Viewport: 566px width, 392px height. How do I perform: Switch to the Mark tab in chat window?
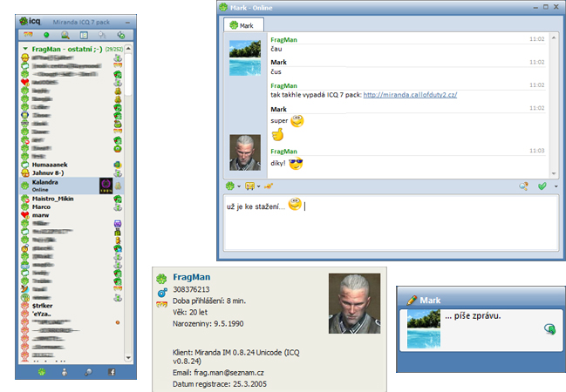click(x=243, y=25)
